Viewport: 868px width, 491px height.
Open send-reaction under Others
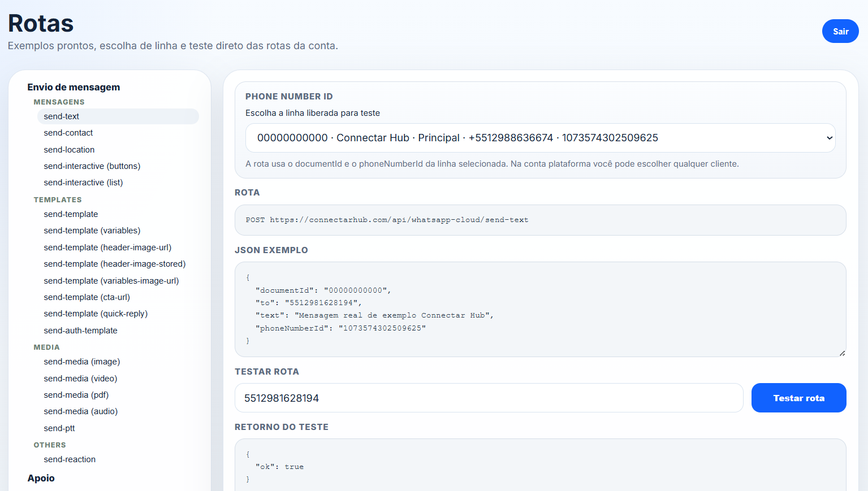coord(70,459)
